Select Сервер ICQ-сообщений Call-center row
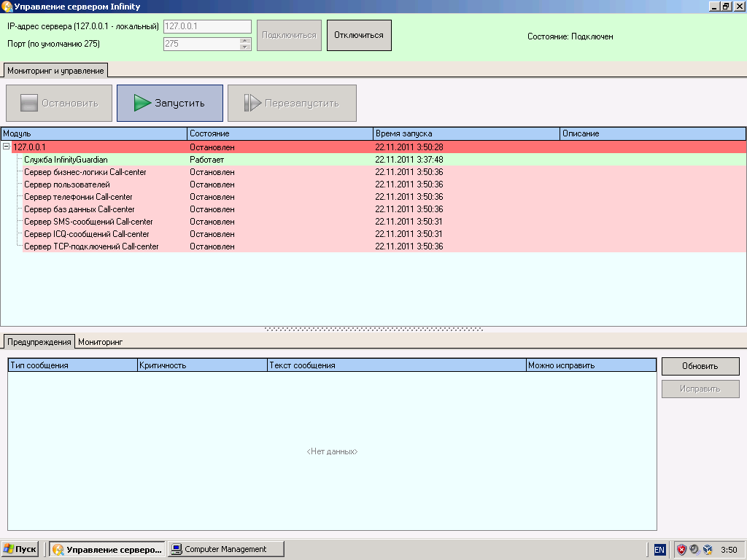Image resolution: width=747 pixels, height=560 pixels. [x=384, y=234]
